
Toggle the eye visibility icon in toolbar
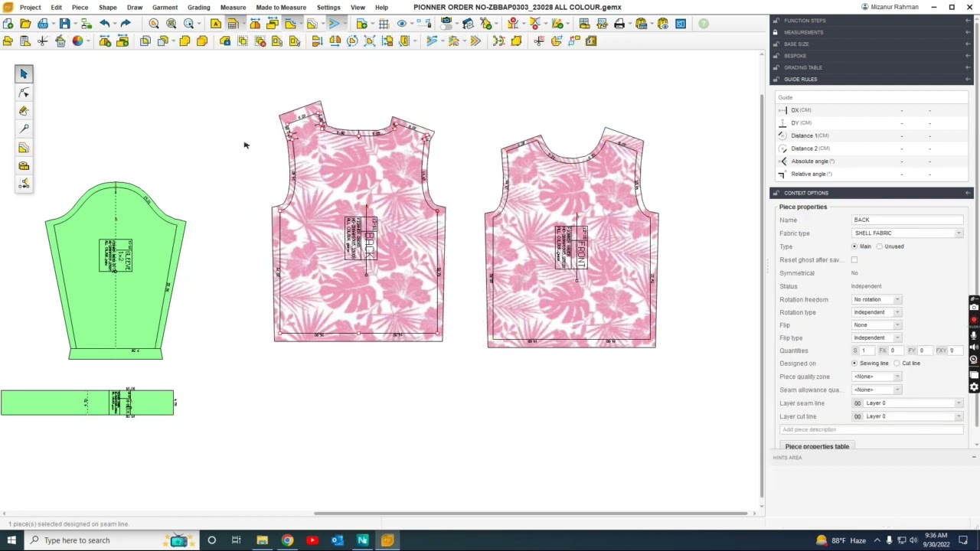pyautogui.click(x=402, y=24)
